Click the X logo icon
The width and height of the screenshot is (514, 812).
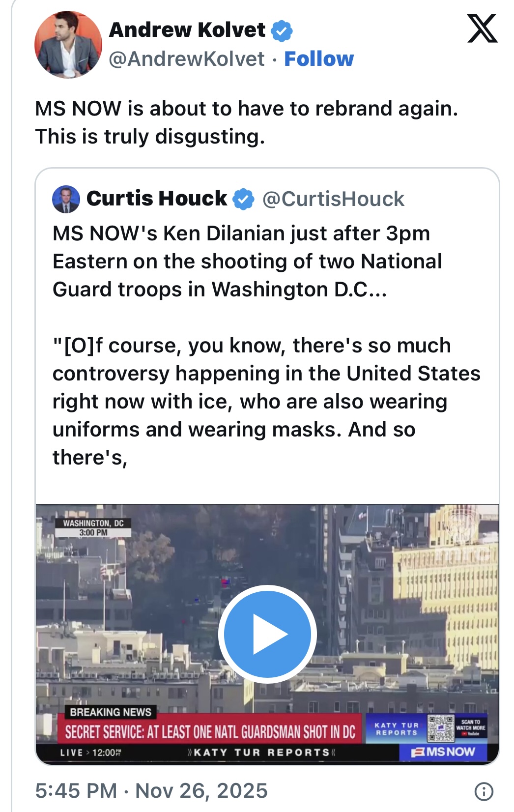(482, 29)
